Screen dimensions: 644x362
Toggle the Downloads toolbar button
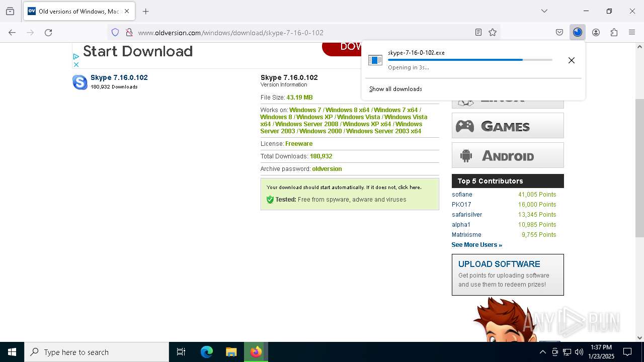point(578,32)
